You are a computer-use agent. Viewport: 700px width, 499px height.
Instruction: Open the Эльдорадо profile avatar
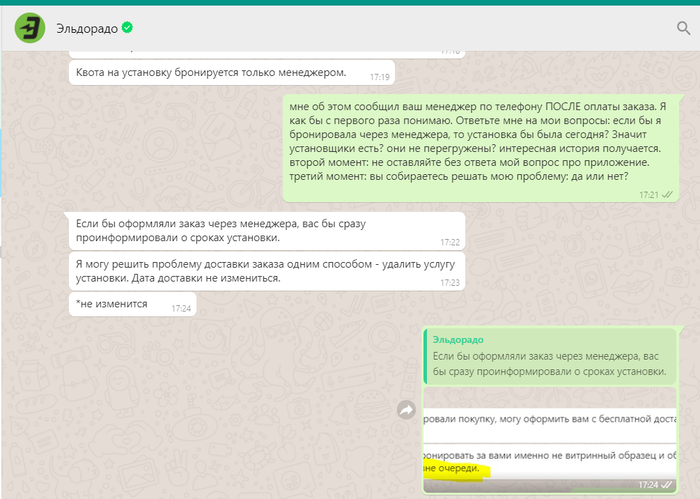[30, 28]
